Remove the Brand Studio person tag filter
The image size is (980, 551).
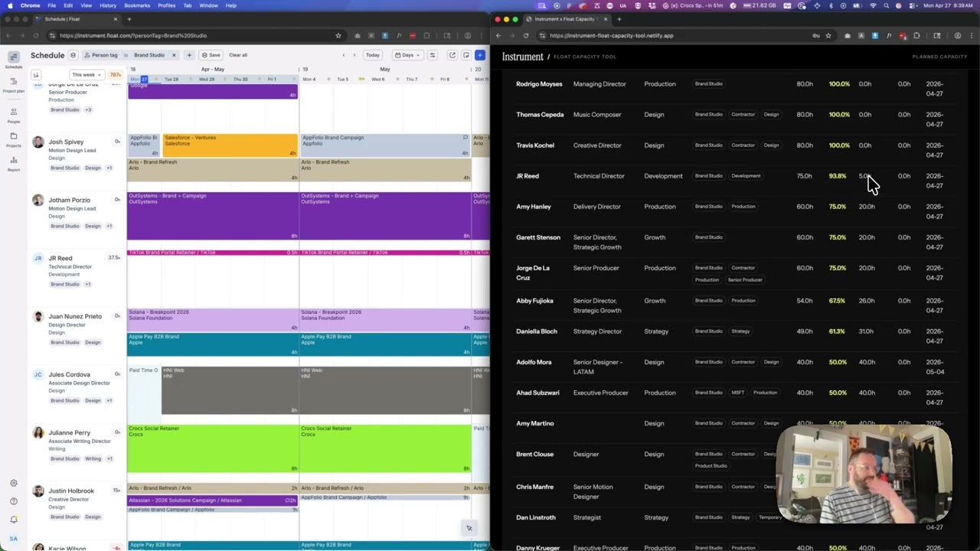click(x=174, y=55)
